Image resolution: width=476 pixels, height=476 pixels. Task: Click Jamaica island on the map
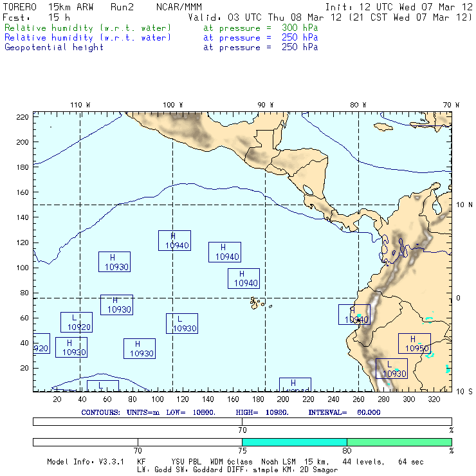point(383,127)
